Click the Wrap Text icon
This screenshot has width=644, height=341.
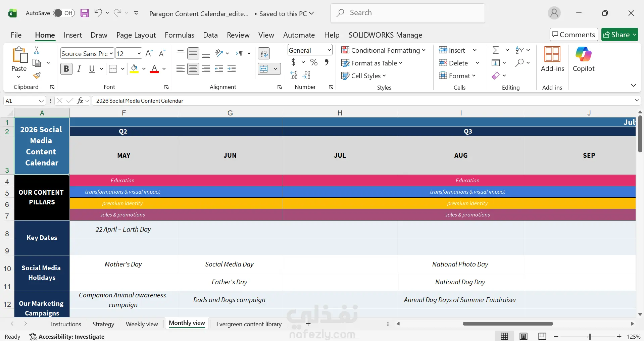(264, 53)
